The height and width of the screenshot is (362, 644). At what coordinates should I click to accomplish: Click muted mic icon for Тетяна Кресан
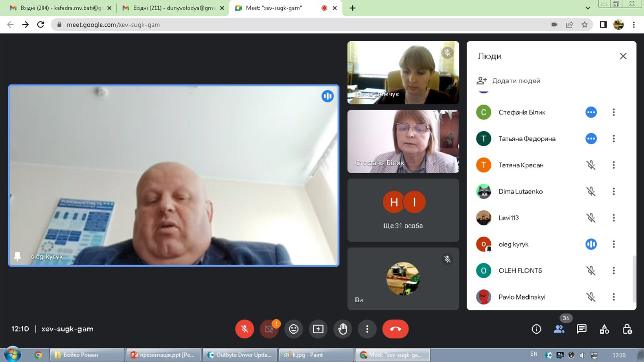click(x=591, y=165)
